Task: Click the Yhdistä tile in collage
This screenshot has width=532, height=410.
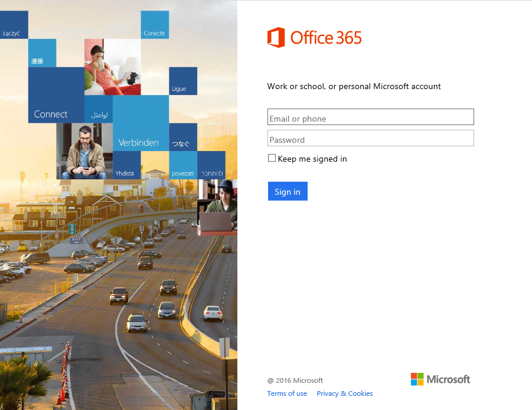Action: (x=126, y=165)
